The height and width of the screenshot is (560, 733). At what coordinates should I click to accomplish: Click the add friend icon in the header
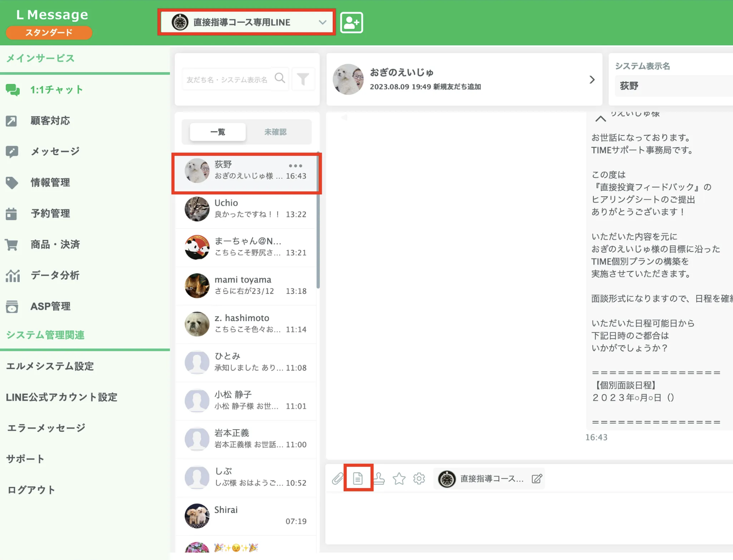click(351, 22)
